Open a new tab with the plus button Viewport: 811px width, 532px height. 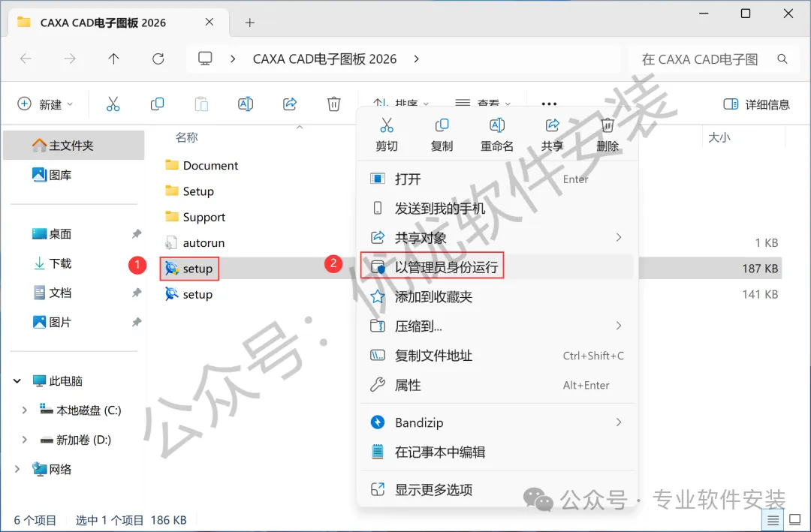pos(250,23)
